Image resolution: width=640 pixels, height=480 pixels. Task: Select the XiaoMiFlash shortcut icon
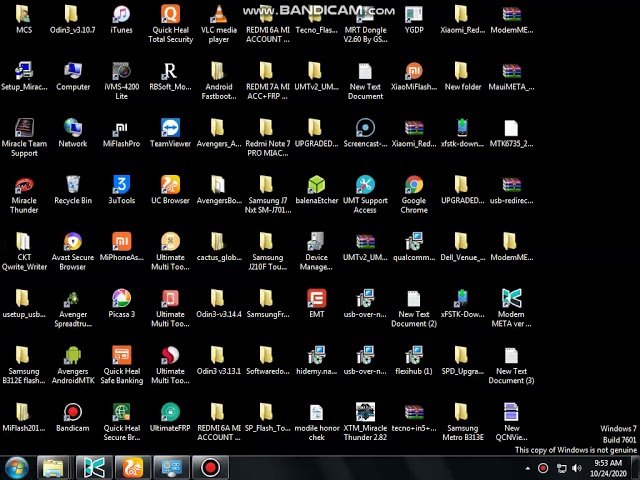(414, 77)
